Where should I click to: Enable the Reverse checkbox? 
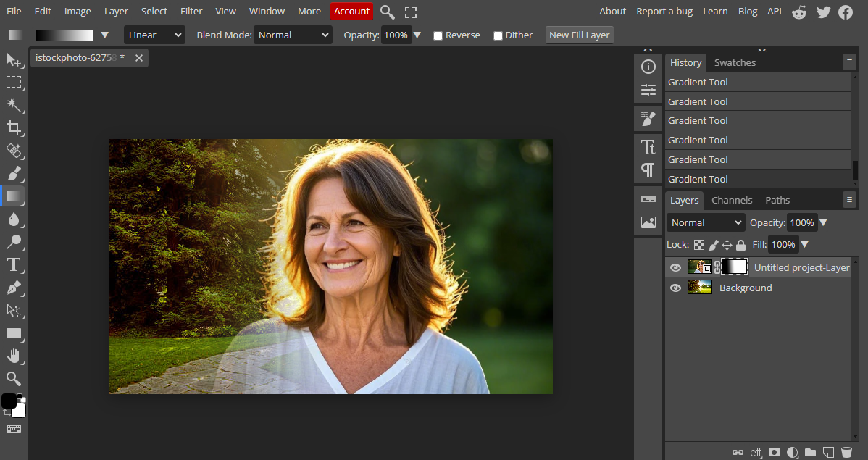click(438, 35)
